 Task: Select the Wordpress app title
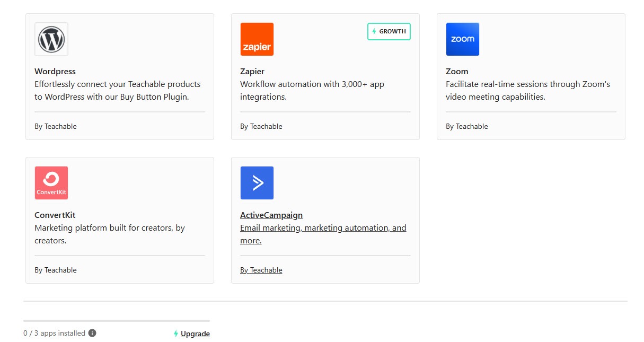click(55, 71)
